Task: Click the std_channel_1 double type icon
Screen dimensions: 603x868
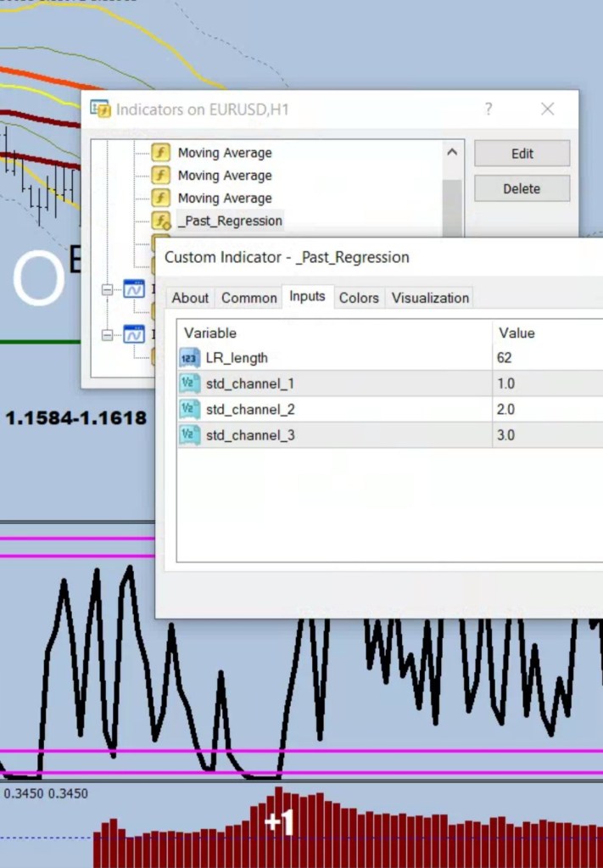Action: tap(189, 384)
